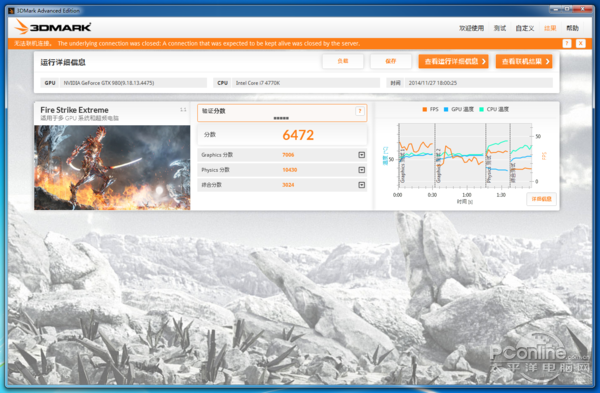The image size is (600, 393).
Task: Click the 0:30 mark on chart time axis
Action: 432,195
